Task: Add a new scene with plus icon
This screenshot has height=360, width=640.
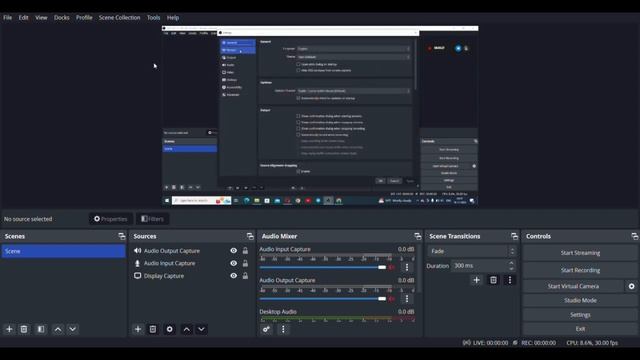Action: click(x=9, y=329)
